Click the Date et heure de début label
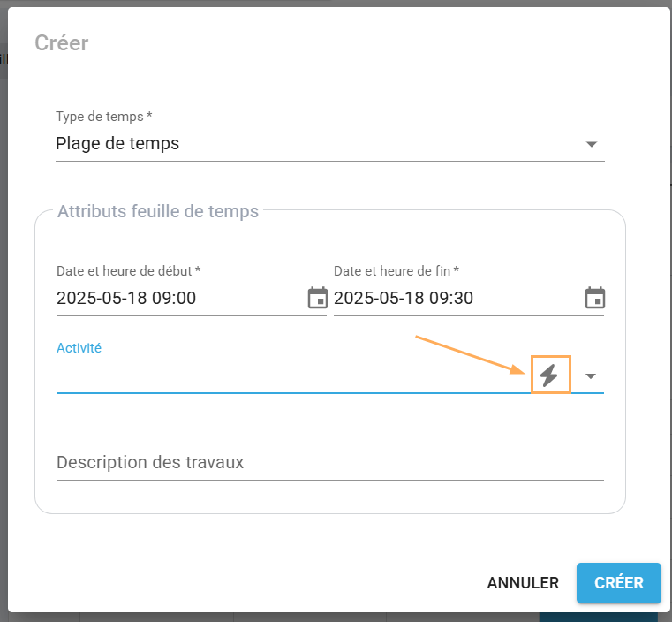 pos(128,271)
